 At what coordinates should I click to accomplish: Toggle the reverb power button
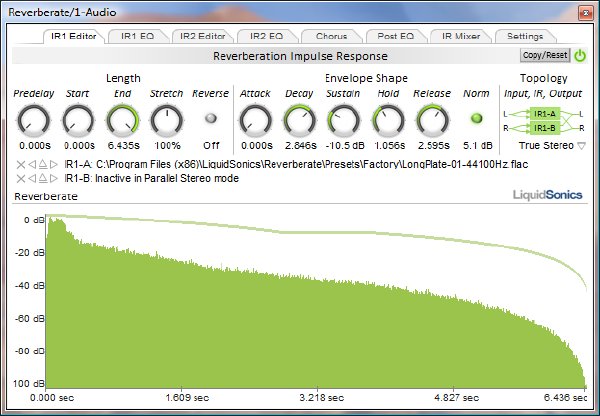580,55
